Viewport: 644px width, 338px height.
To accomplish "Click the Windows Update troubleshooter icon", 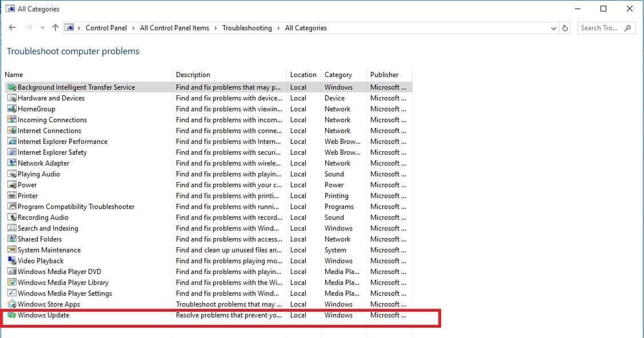I will [12, 315].
